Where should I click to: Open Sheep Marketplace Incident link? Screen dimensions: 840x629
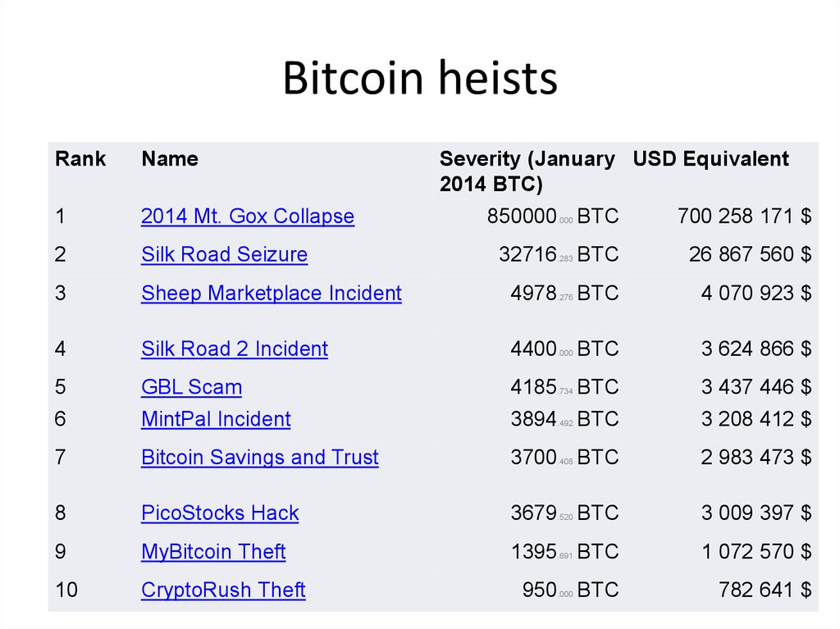[x=271, y=293]
